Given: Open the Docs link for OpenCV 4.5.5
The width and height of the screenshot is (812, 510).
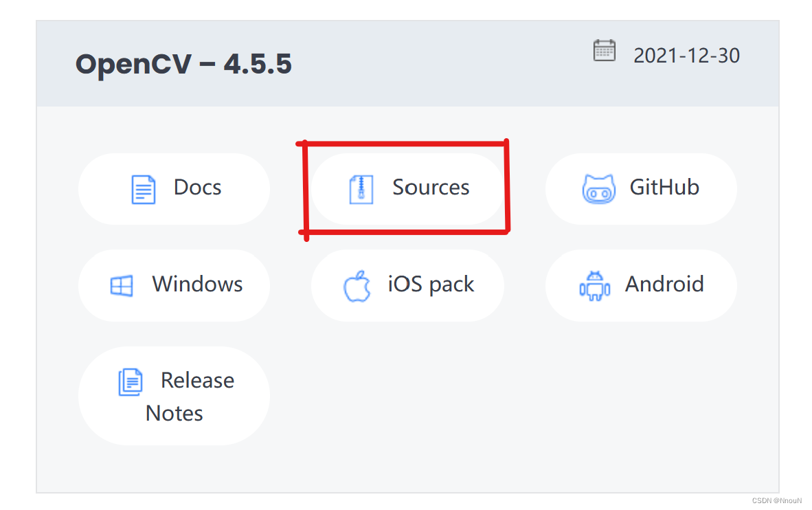Looking at the screenshot, I should pyautogui.click(x=174, y=187).
